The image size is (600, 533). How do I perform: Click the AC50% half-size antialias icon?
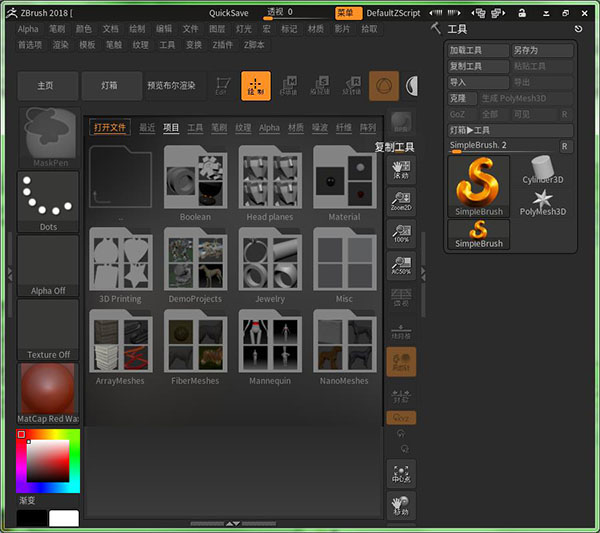point(401,266)
